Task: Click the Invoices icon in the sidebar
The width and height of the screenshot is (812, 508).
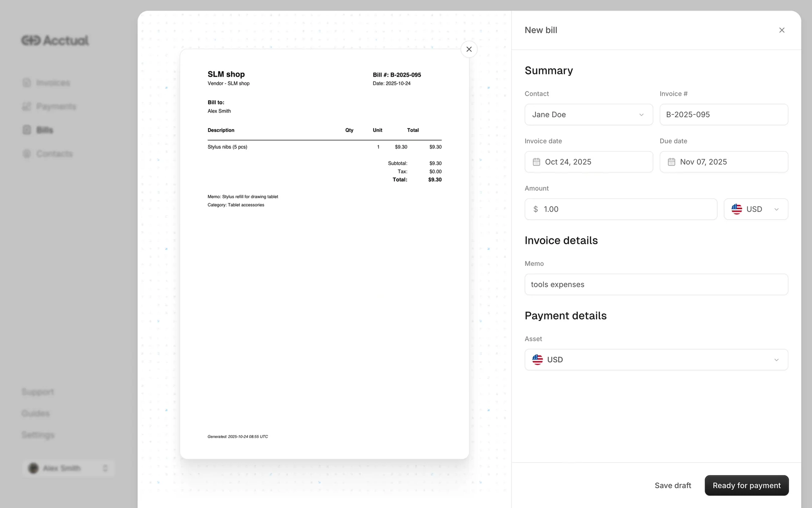Action: 27,83
